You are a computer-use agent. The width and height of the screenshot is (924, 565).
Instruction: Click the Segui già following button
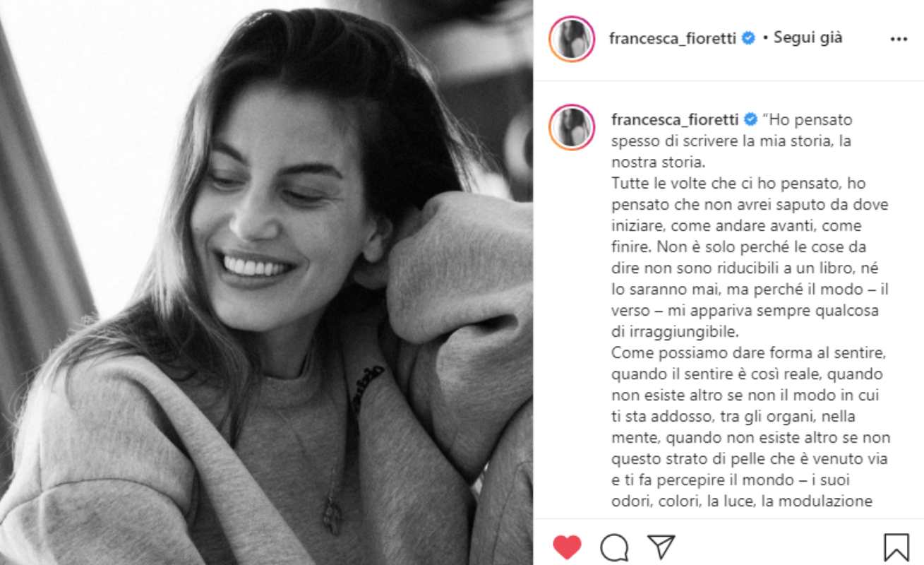click(x=808, y=38)
